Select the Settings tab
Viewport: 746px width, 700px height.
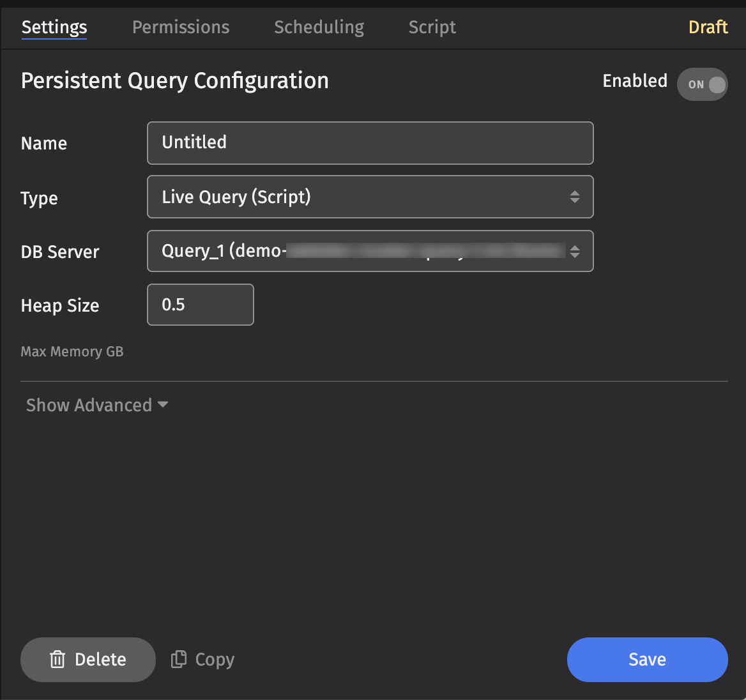coord(54,27)
